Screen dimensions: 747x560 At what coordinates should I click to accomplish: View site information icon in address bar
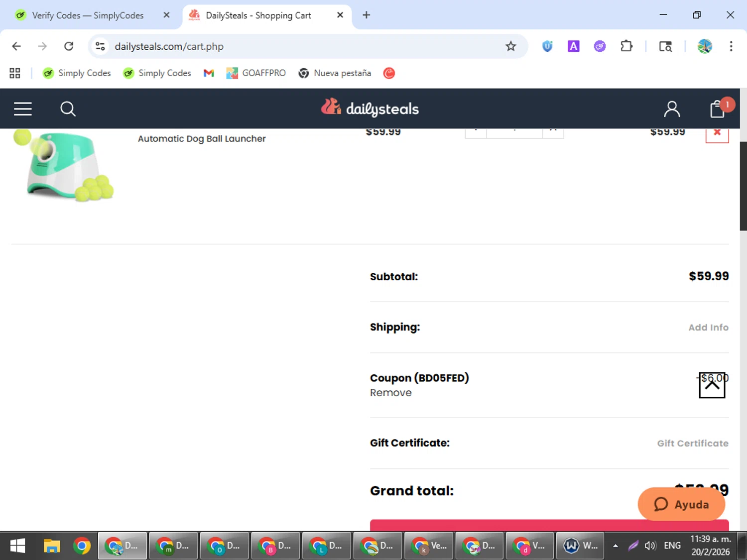coord(100,46)
